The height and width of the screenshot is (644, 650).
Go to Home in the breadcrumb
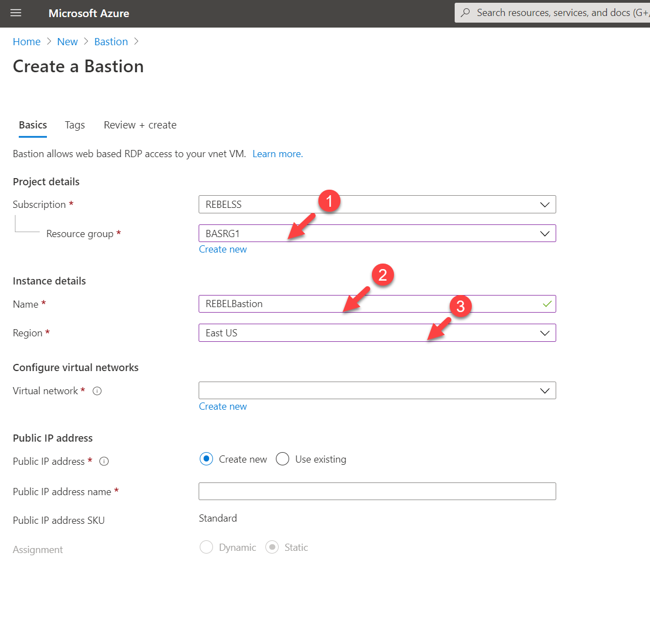point(26,42)
